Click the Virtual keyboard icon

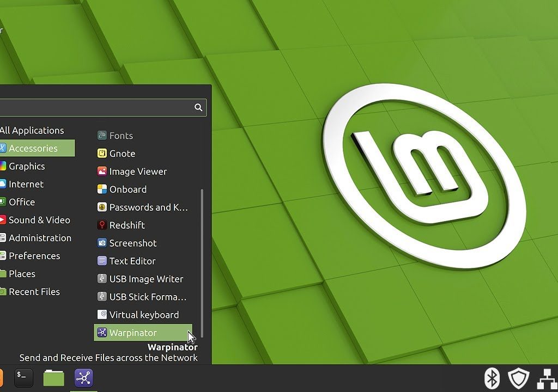click(x=102, y=315)
